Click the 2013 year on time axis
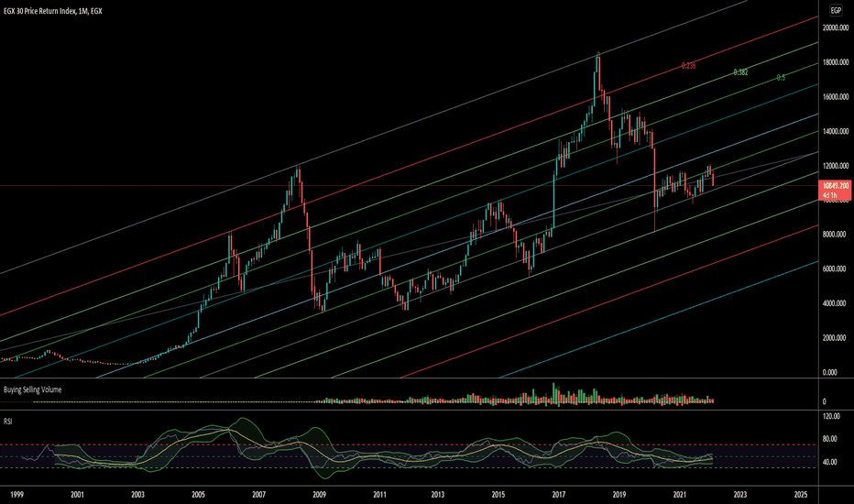Viewport: 854px width, 504px height. coord(437,495)
